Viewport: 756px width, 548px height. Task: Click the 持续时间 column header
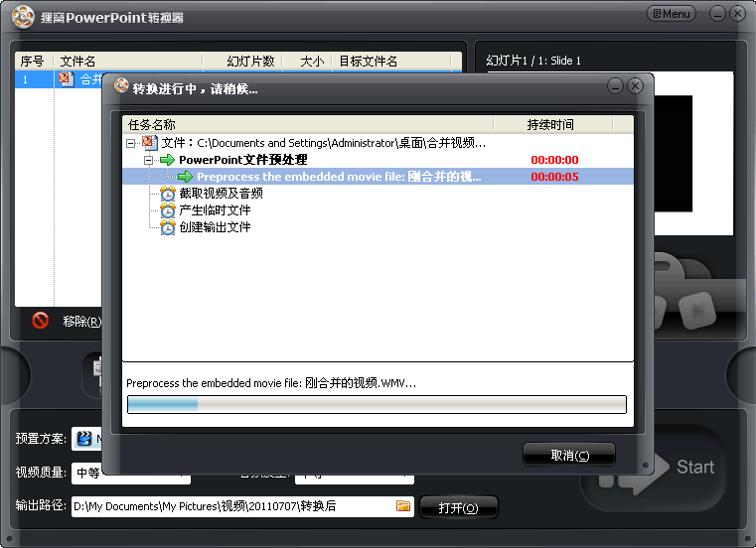[553, 124]
